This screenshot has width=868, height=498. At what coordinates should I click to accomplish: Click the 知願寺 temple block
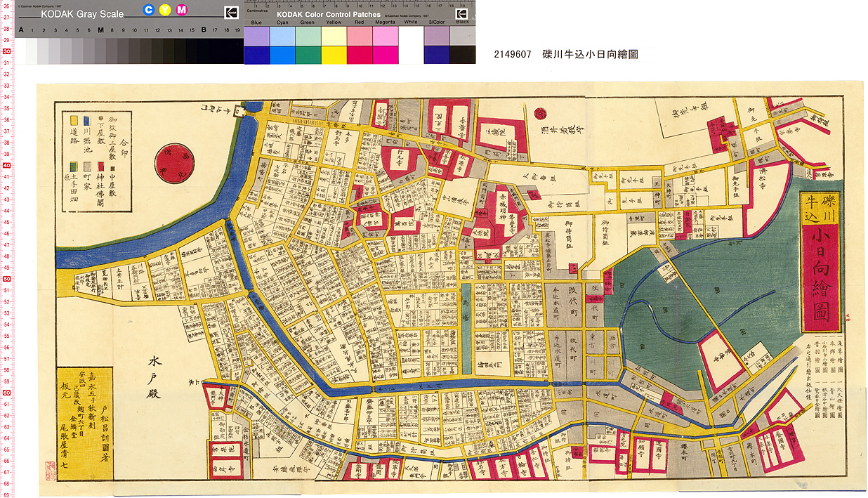click(x=641, y=456)
